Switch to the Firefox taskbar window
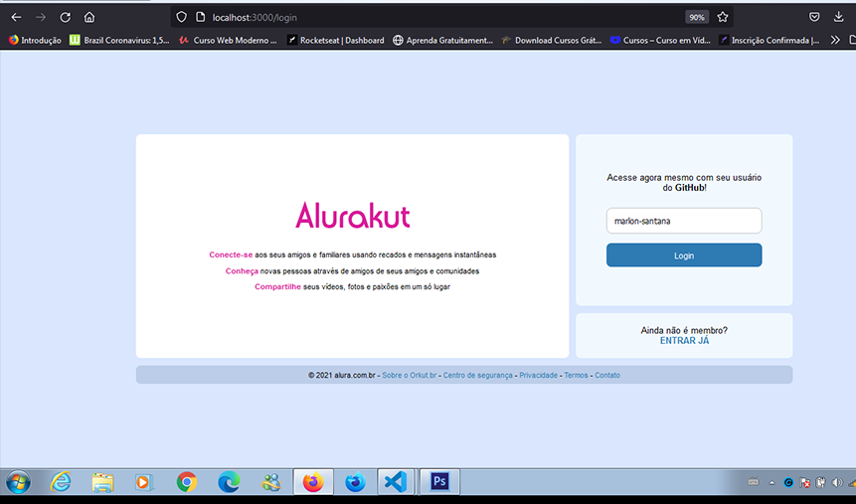This screenshot has width=856, height=504. (313, 482)
